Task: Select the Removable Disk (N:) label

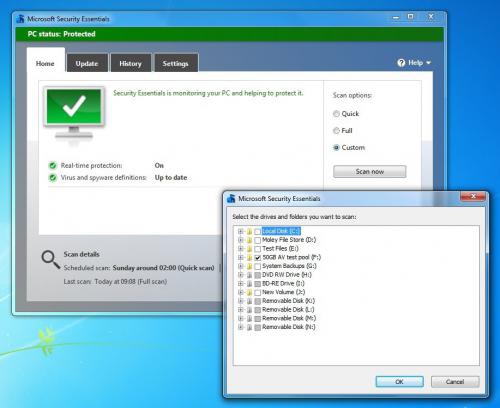Action: pos(289,327)
